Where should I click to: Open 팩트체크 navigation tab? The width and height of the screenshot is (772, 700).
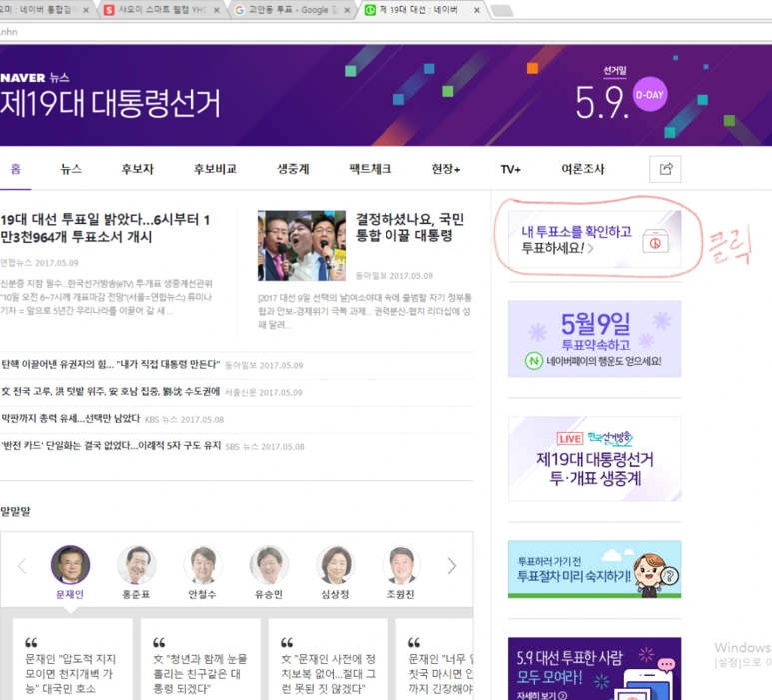coord(371,169)
